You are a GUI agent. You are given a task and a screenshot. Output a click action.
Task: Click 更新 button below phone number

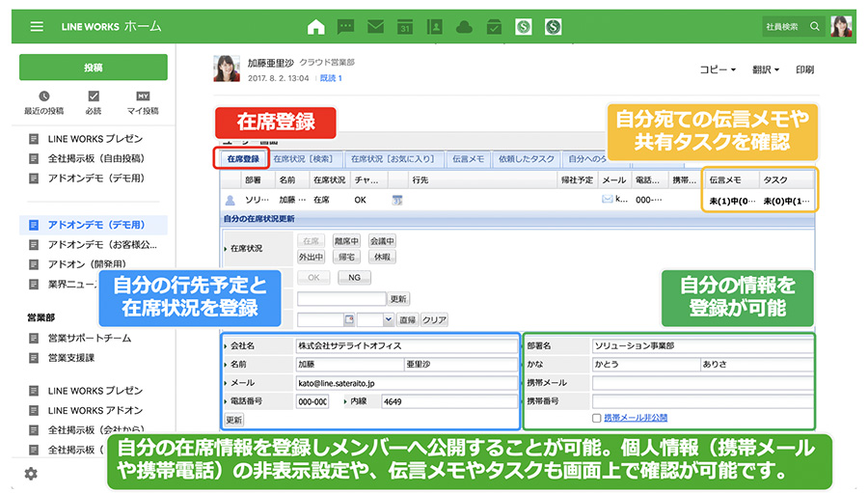coord(234,420)
